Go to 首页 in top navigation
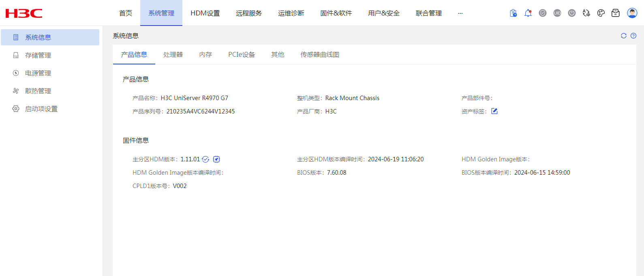The height and width of the screenshot is (276, 644). click(126, 13)
